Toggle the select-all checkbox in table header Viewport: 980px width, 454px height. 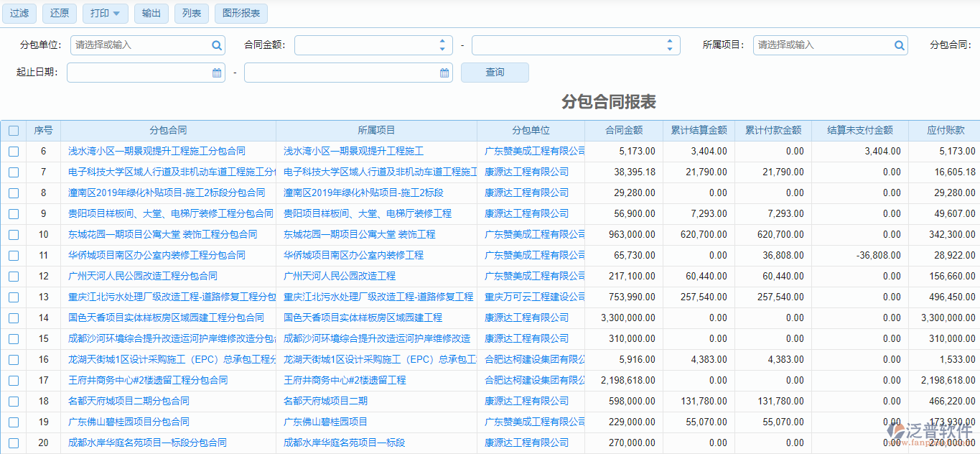[13, 130]
